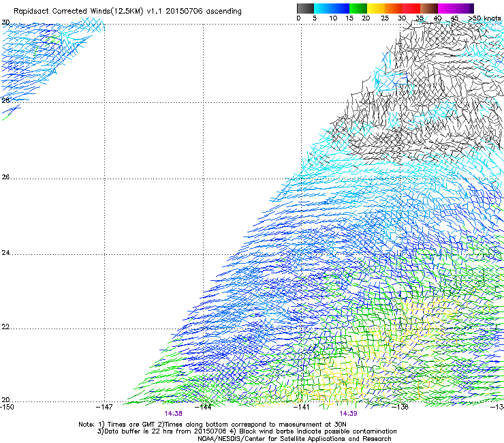
Task: Click the latitude label '30'
Action: click(x=5, y=22)
